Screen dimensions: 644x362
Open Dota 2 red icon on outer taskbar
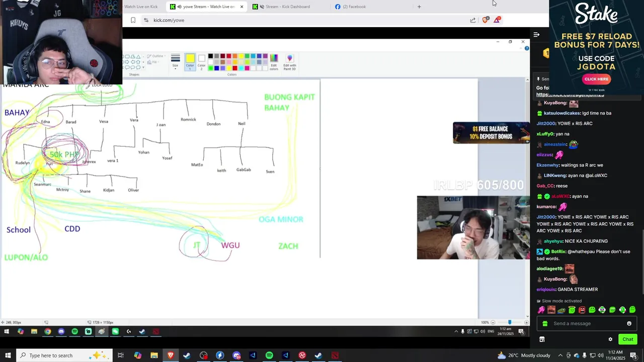pos(335,355)
